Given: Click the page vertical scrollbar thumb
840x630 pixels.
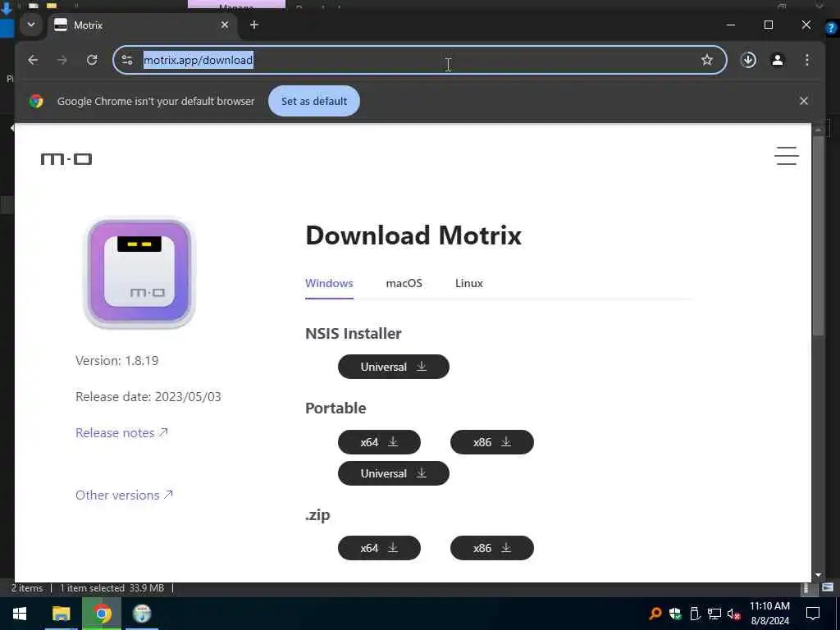Looking at the screenshot, I should tap(818, 235).
